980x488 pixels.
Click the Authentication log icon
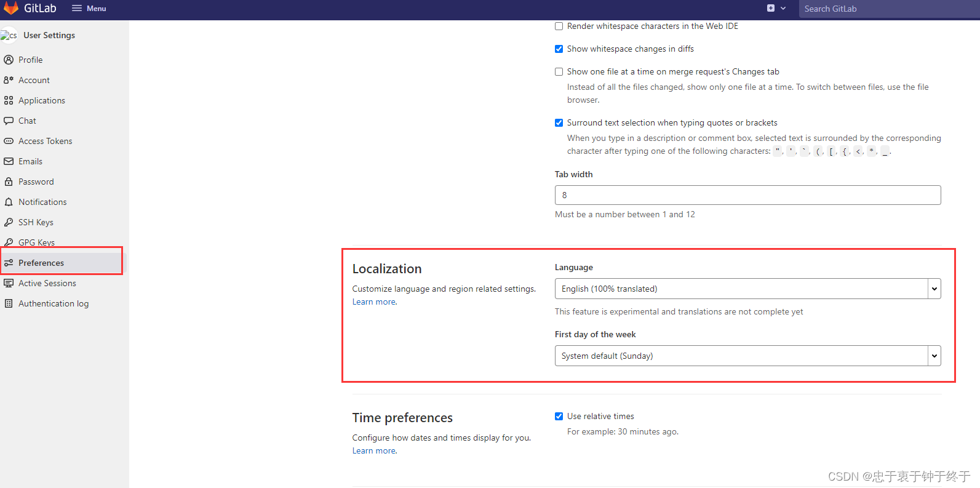pyautogui.click(x=9, y=303)
